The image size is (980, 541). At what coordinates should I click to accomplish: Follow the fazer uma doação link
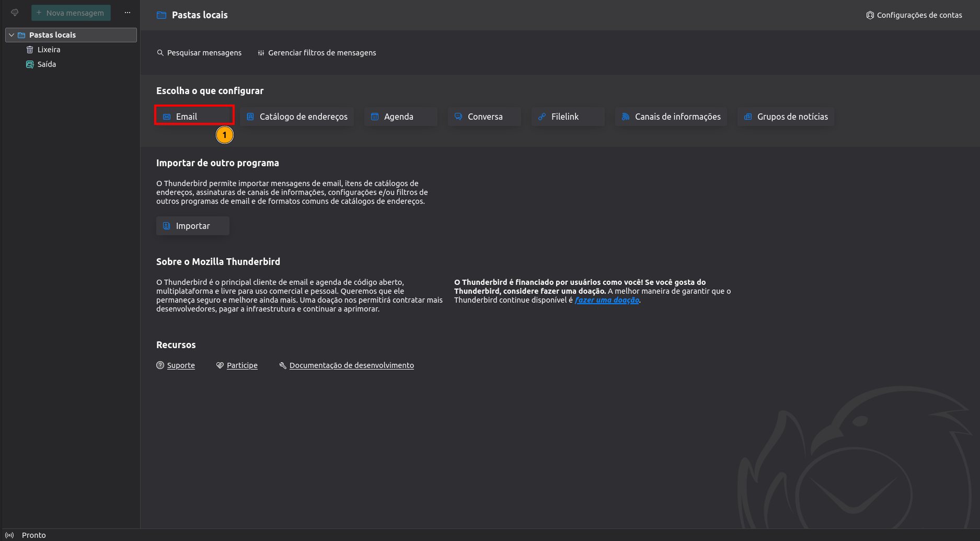[607, 300]
